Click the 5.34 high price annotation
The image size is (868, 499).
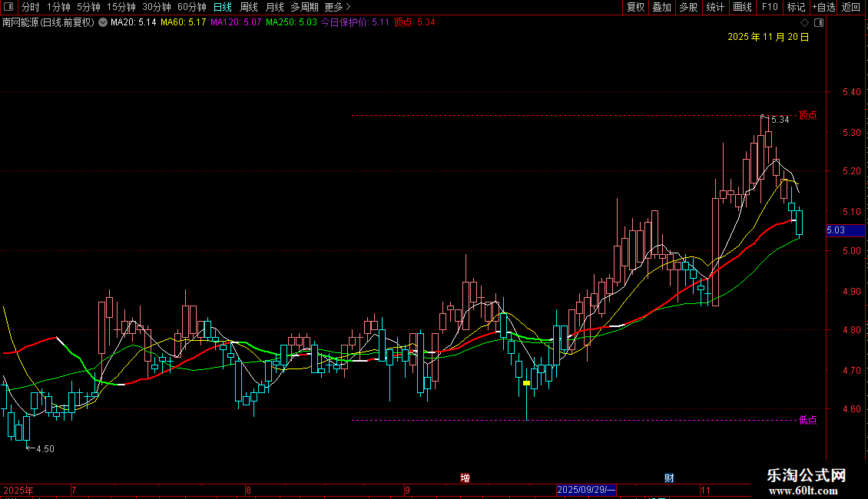780,120
